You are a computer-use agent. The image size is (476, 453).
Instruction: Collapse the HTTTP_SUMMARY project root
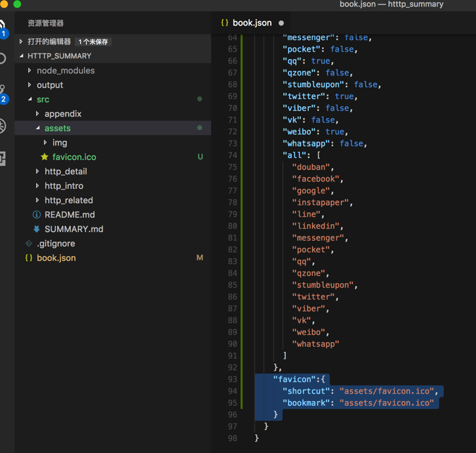pyautogui.click(x=22, y=56)
